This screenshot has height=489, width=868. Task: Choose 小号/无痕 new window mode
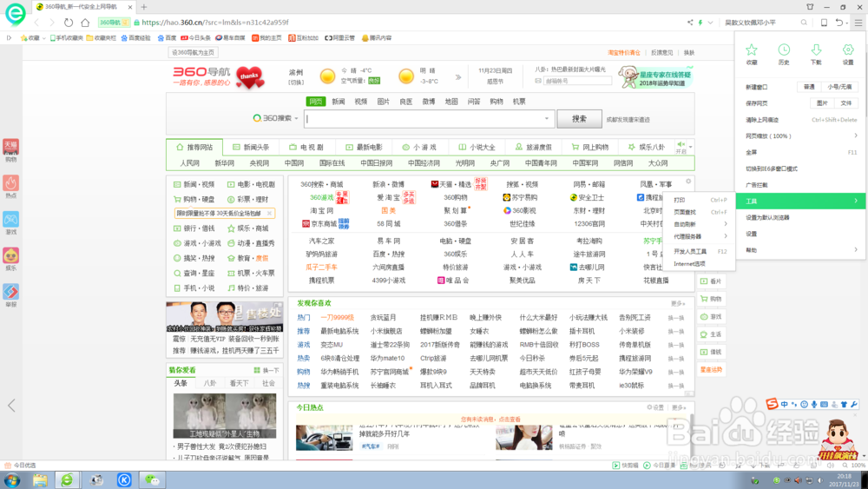[839, 87]
